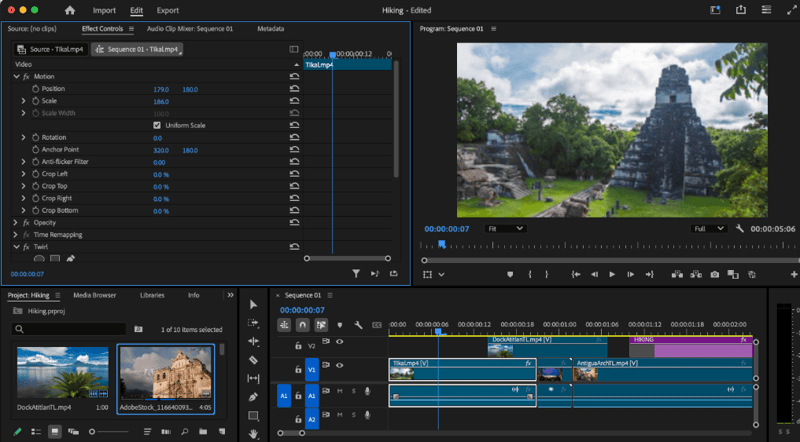Choose the Hand tool
The width and height of the screenshot is (800, 442).
pos(253,433)
